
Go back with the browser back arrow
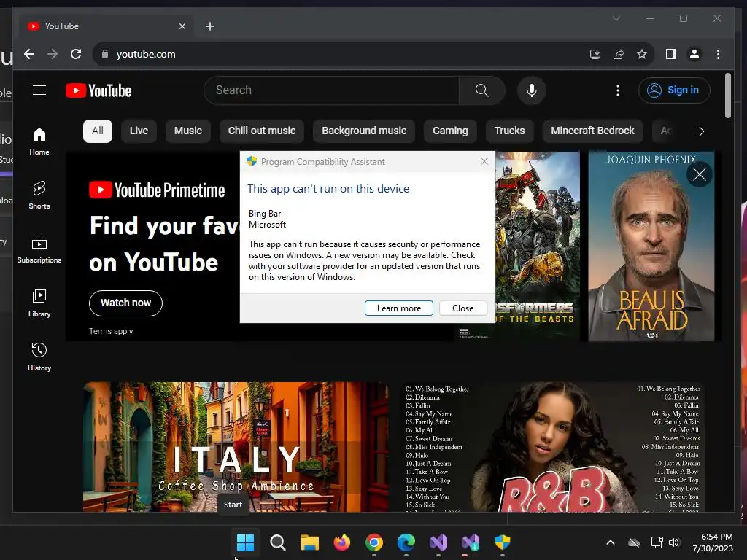click(x=29, y=54)
